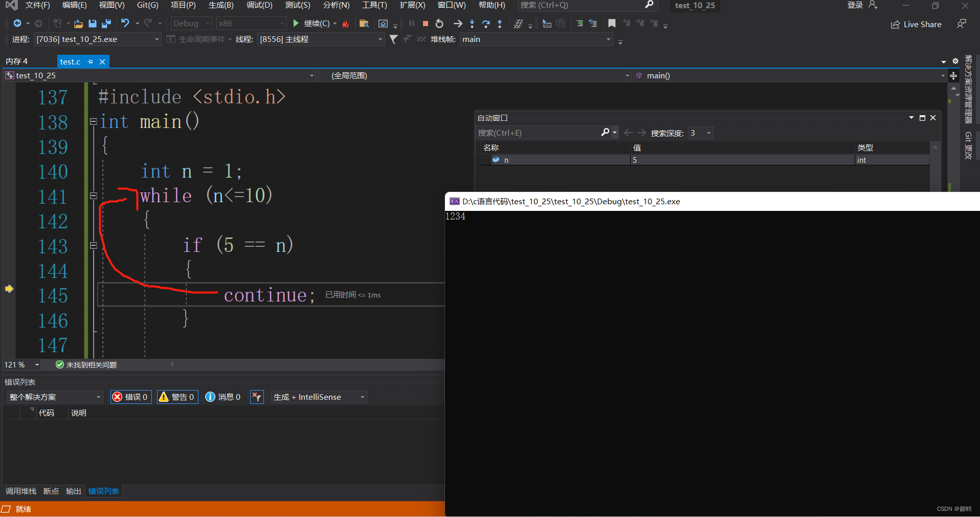Open the 堆栈帧 main dropdown

536,39
